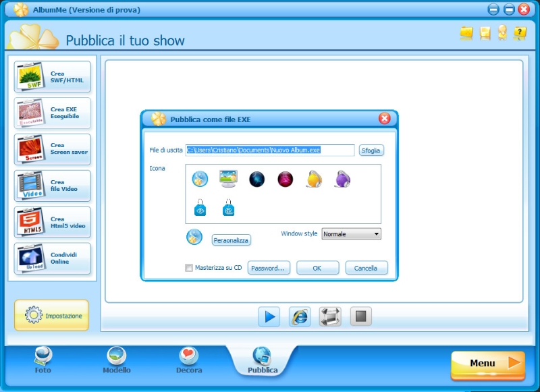
Task: Open the Modello tab
Action: [x=117, y=360]
